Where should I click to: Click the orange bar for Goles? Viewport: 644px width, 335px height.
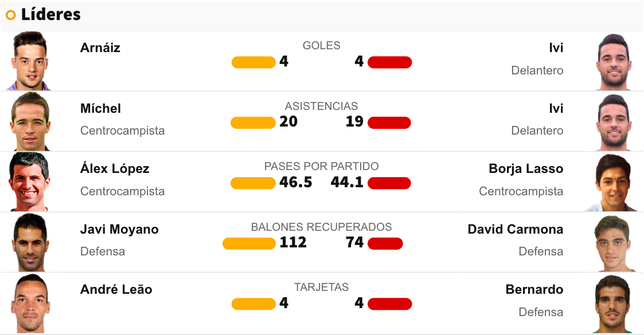pos(253,62)
